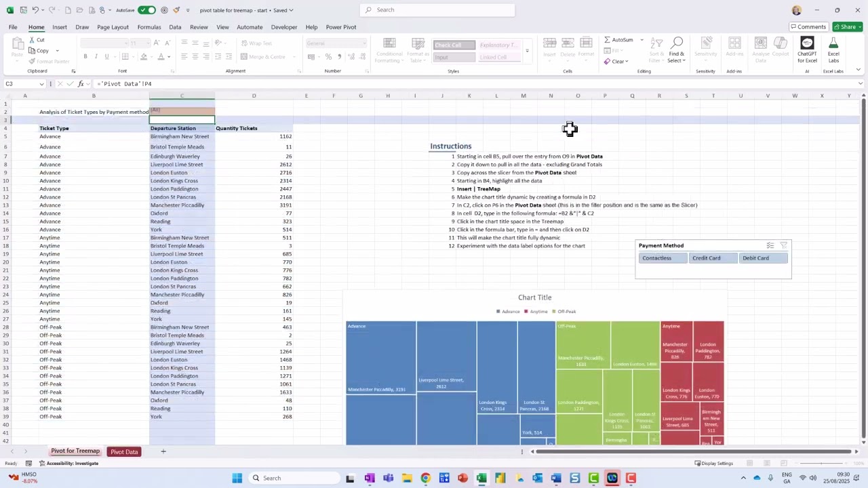868x488 pixels.
Task: Toggle the AutoSave switch
Action: coord(146,10)
